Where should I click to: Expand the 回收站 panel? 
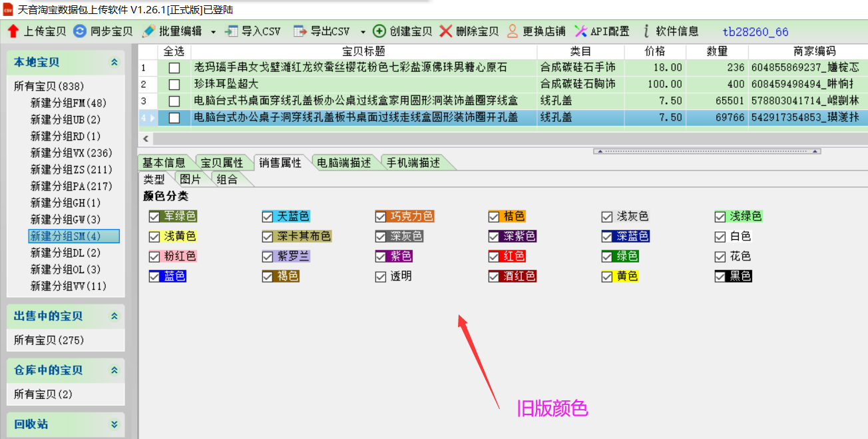114,424
